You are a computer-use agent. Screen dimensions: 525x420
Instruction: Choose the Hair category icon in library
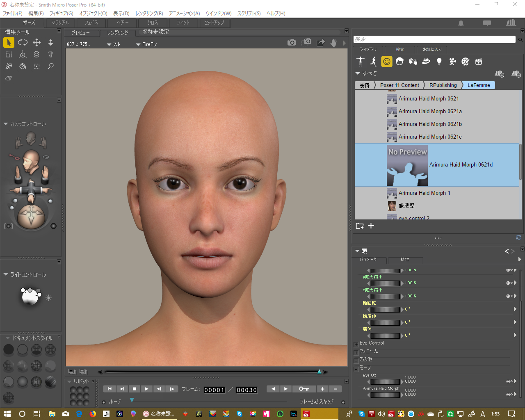(400, 62)
